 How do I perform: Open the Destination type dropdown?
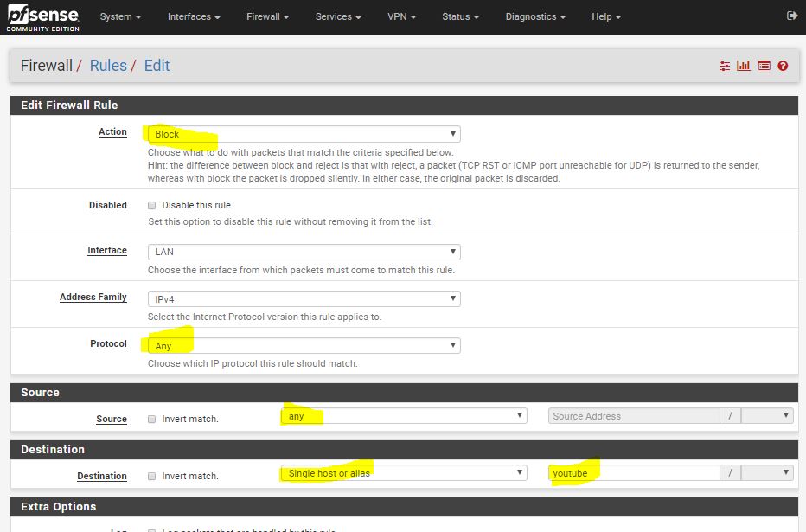click(403, 473)
